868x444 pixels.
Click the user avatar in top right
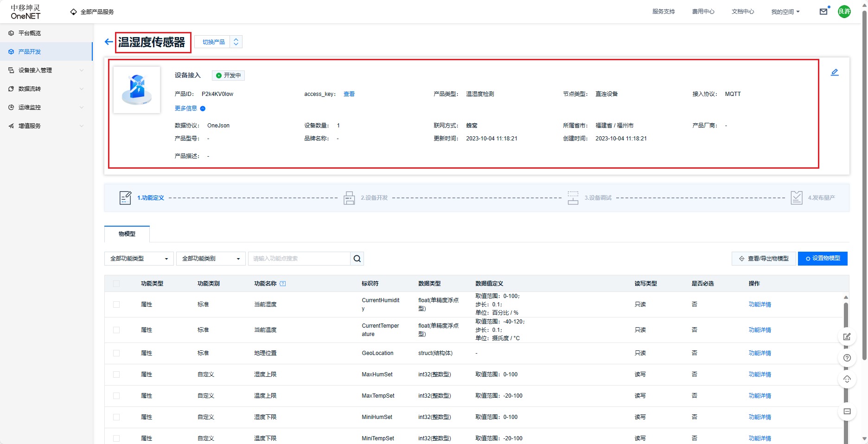coord(844,12)
